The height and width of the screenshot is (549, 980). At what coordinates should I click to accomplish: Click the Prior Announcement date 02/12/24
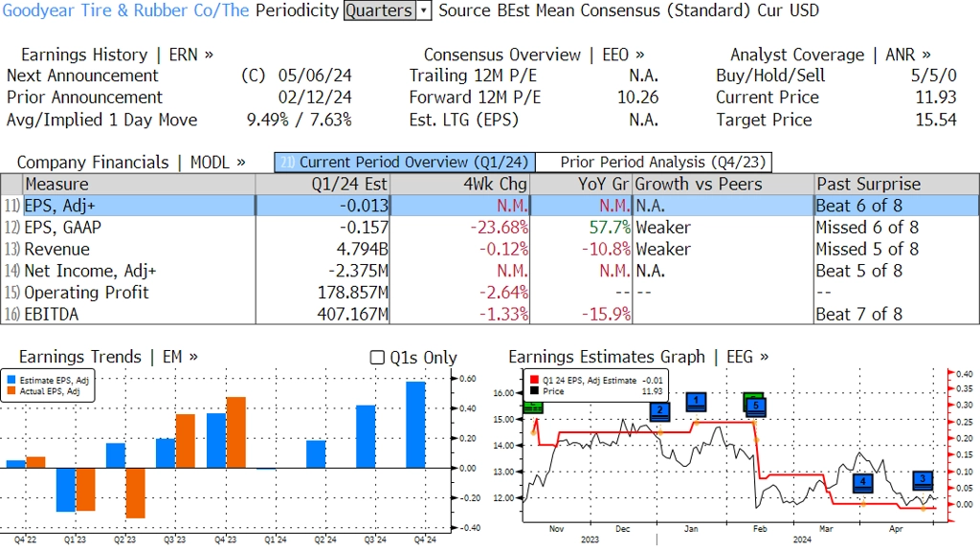tap(315, 98)
